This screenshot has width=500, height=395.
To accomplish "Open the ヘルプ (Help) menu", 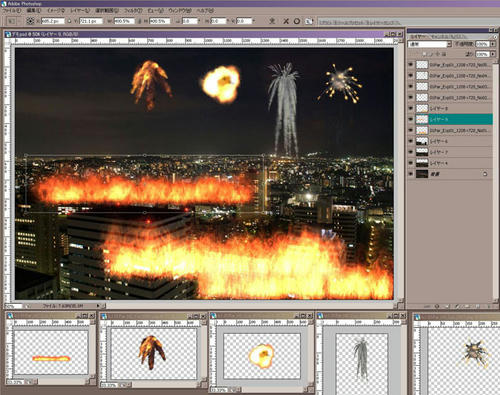I will 204,11.
